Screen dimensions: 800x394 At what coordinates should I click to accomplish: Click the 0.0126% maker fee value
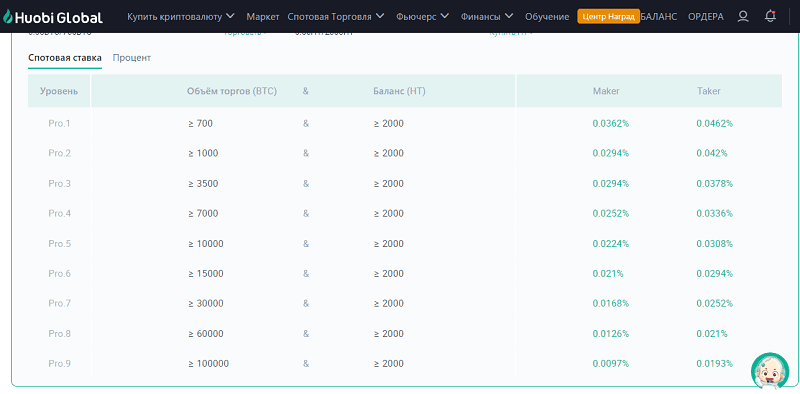[611, 334]
